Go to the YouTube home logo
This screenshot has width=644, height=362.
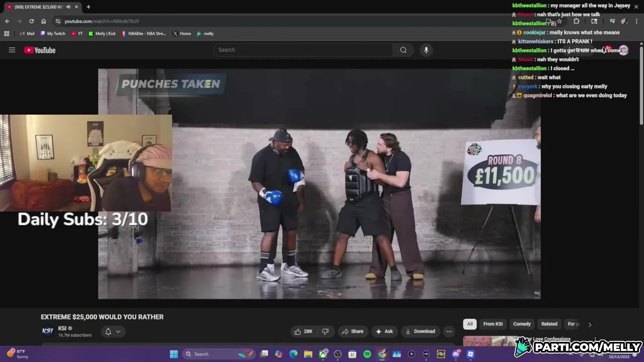click(x=40, y=50)
